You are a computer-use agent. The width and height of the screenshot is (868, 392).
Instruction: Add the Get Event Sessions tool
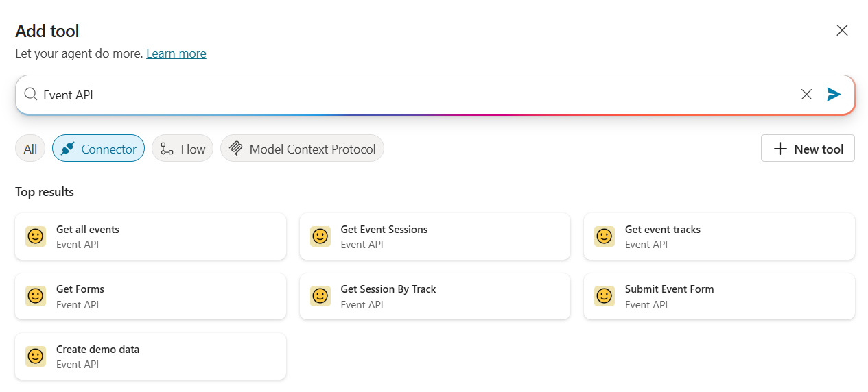tap(434, 236)
